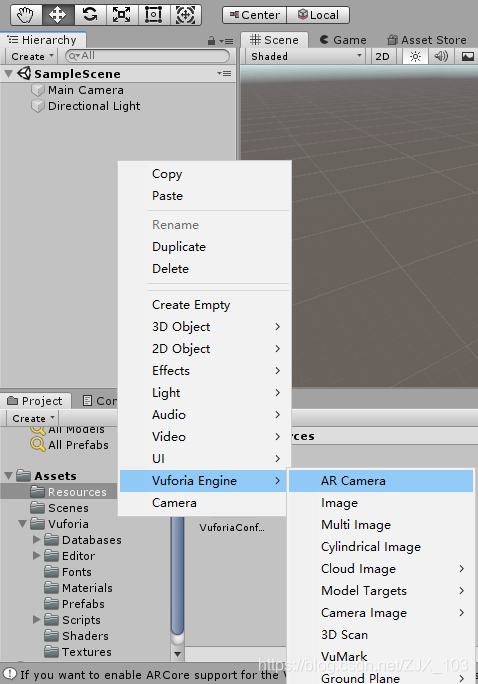The image size is (478, 684).
Task: Select All Prefabs saved search
Action: click(x=70, y=445)
